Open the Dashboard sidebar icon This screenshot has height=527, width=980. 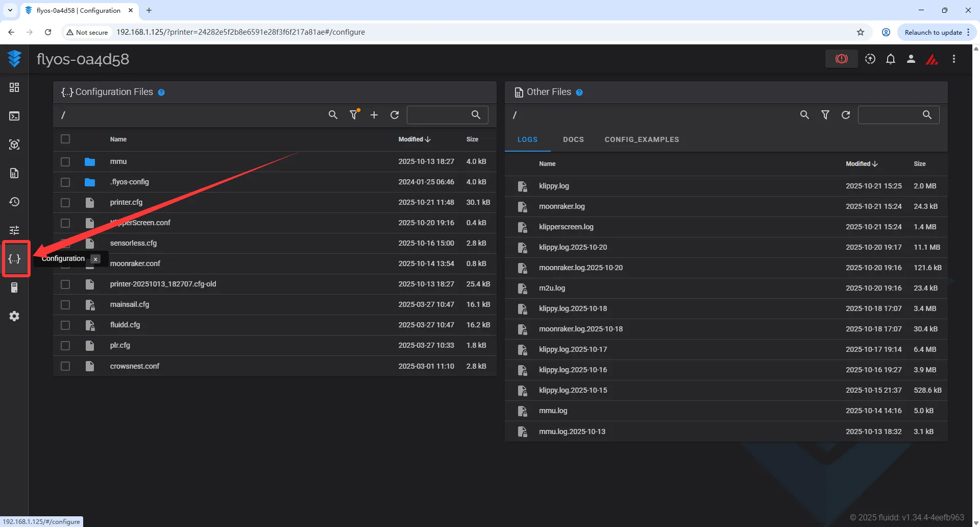[x=14, y=87]
